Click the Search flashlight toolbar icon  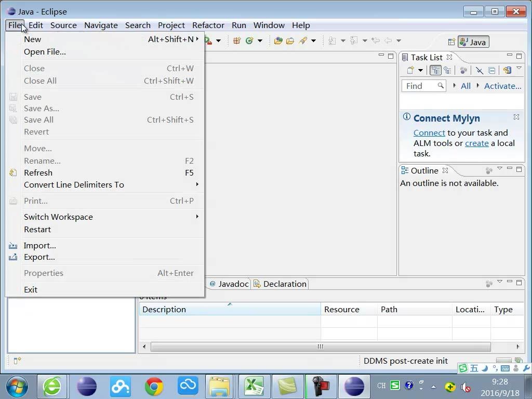tap(303, 41)
